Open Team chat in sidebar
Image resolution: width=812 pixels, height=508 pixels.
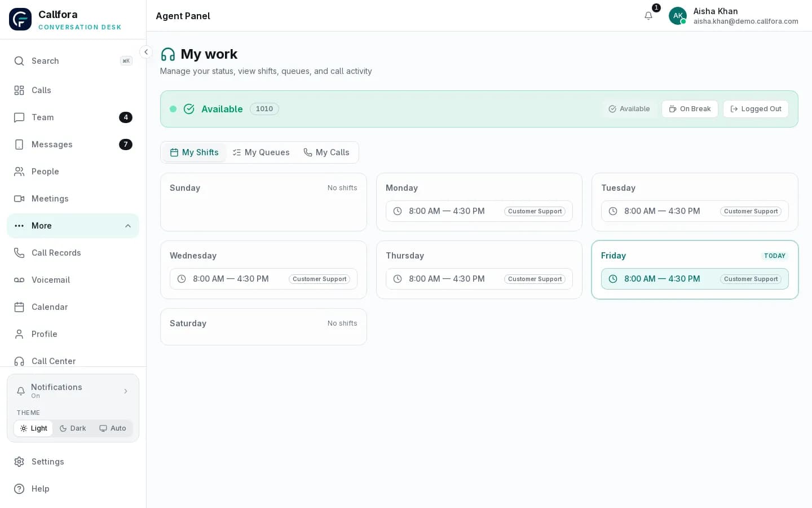click(x=73, y=117)
